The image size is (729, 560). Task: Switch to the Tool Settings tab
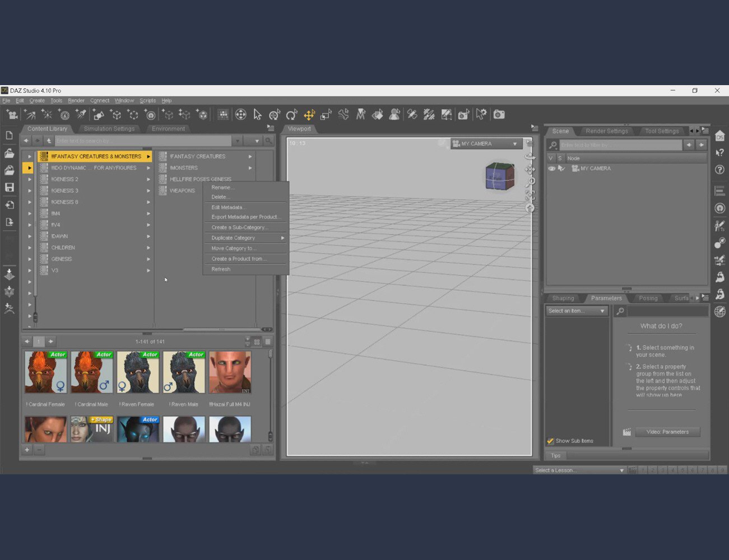pos(661,131)
